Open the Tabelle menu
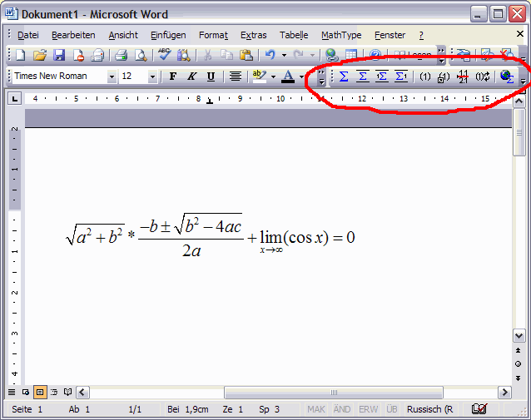This screenshot has width=531, height=420. (x=294, y=35)
